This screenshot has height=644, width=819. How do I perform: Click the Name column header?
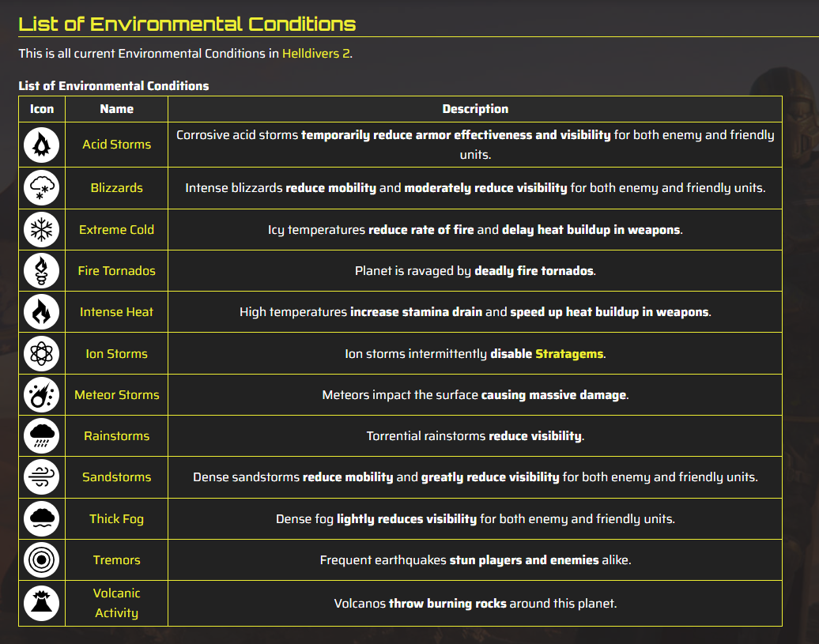116,109
